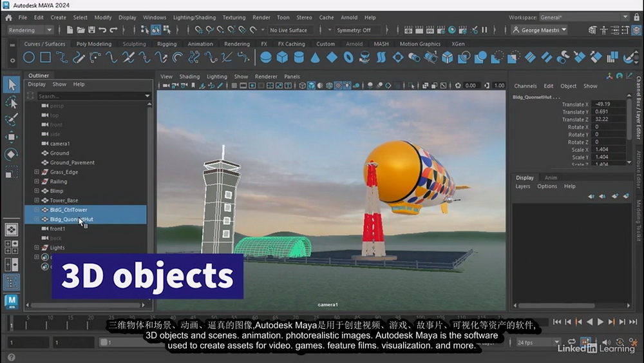Click the Undo arrow icon
Viewport: 644px width, 363px height.
pos(102,30)
